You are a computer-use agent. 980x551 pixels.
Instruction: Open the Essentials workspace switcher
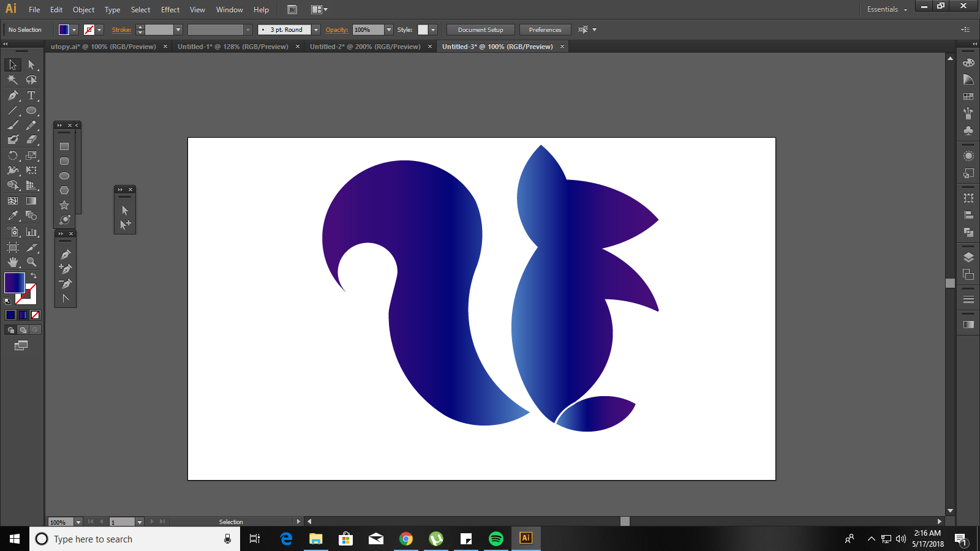pos(886,9)
